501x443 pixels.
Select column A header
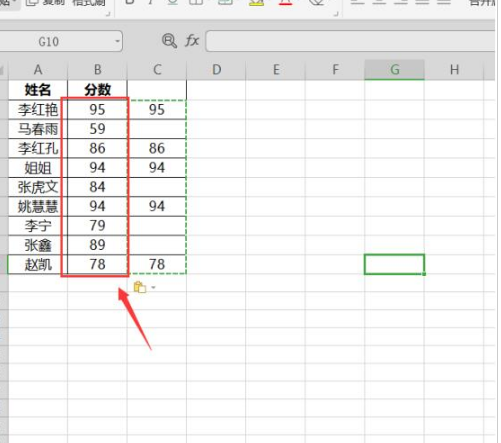coord(38,70)
